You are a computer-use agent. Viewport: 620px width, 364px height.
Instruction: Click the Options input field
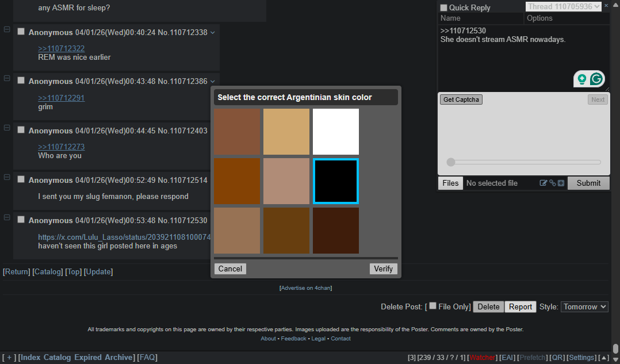(566, 18)
